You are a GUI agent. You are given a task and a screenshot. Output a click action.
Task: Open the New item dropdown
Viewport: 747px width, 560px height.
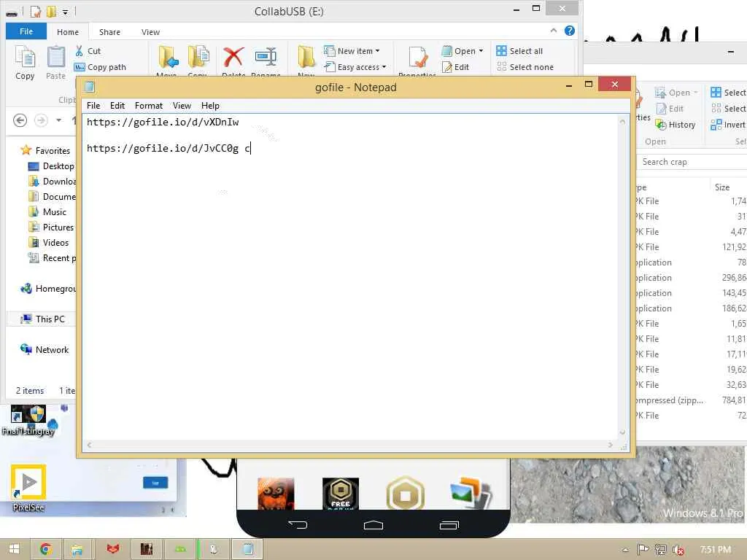[x=352, y=51]
